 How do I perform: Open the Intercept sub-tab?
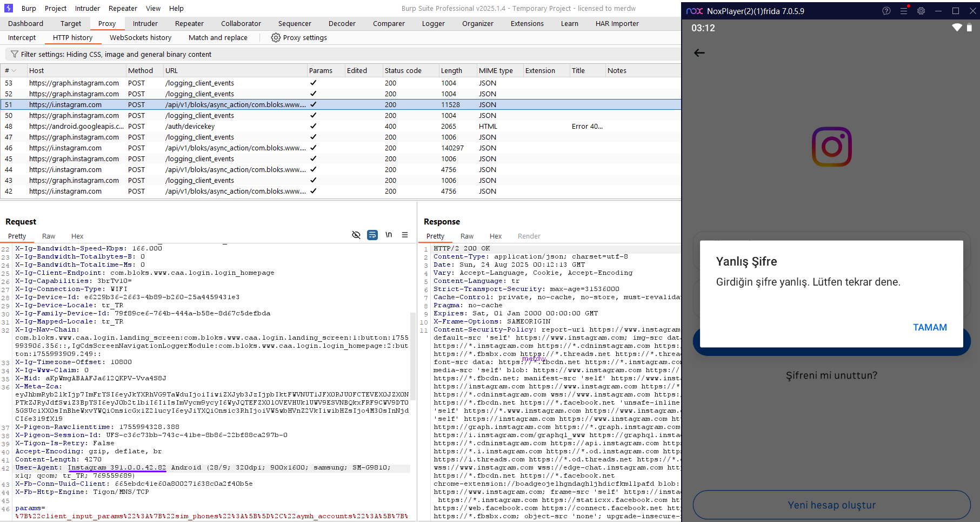(x=22, y=37)
